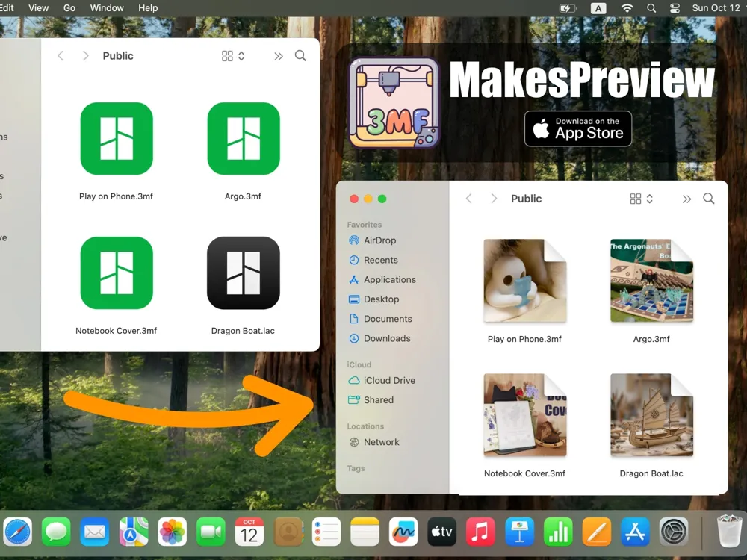Go forward in left Finder window
The image size is (747, 560).
click(x=85, y=56)
